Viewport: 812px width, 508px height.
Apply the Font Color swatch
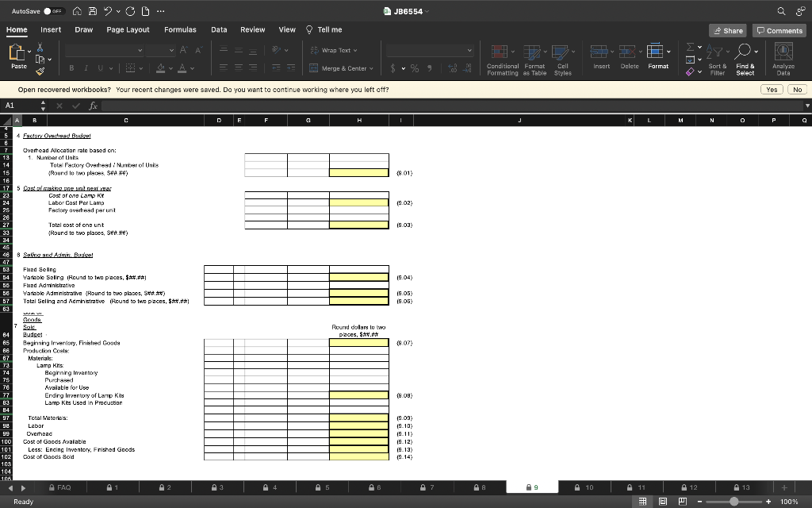pos(182,68)
